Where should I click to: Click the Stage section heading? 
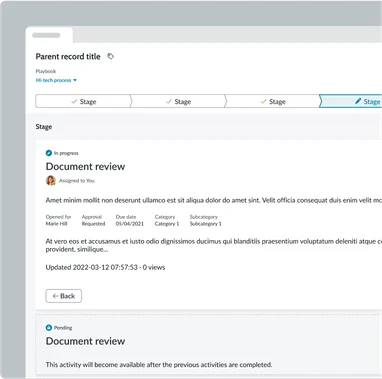tap(44, 127)
